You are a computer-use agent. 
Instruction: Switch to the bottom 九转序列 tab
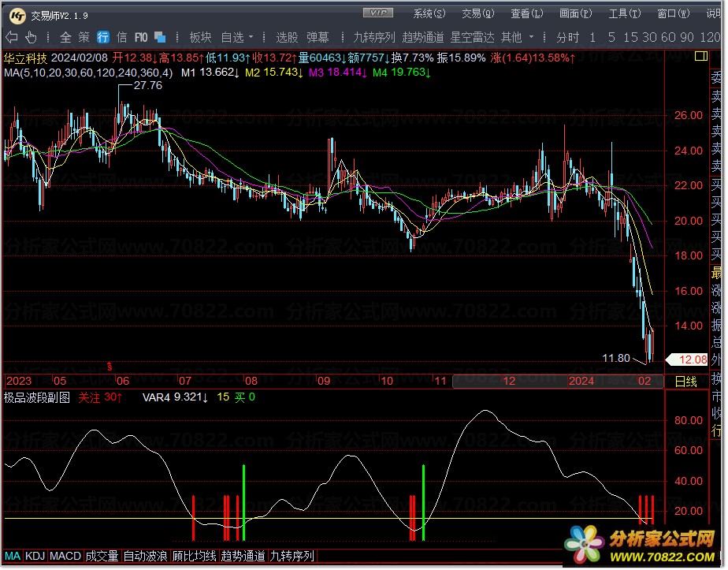pos(292,557)
